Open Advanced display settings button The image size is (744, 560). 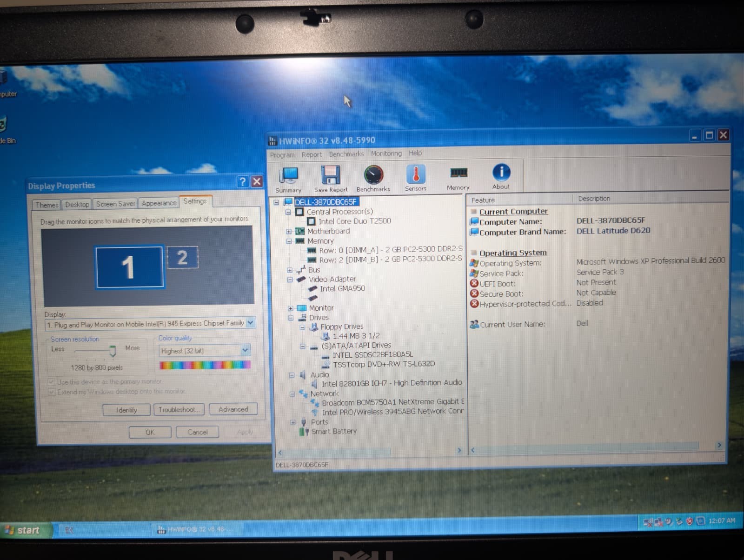(233, 409)
